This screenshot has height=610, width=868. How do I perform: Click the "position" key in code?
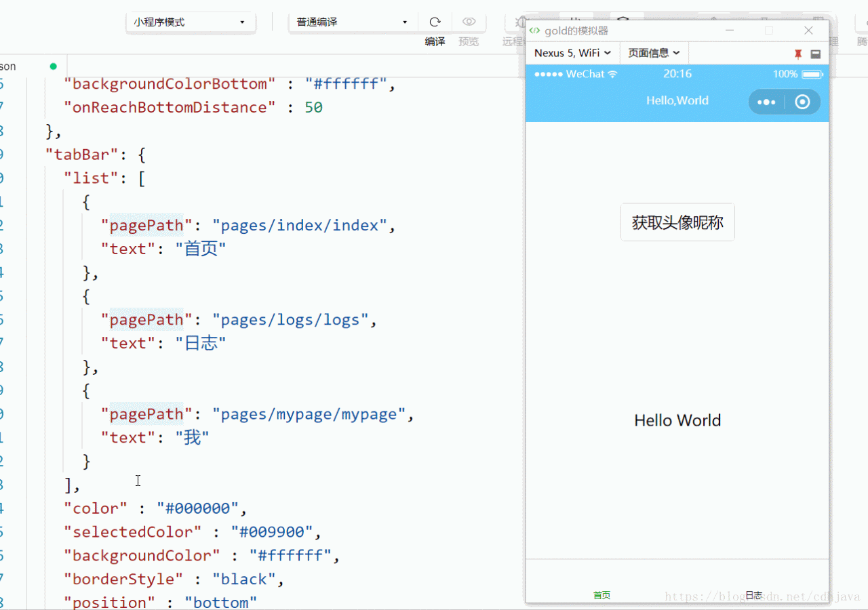[110, 603]
